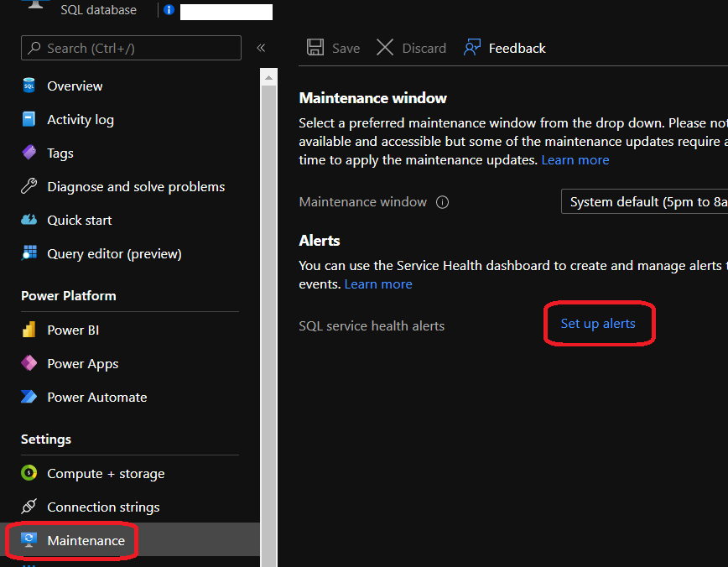Click the Set up alerts link
Screen dimensions: 728x567
598,324
